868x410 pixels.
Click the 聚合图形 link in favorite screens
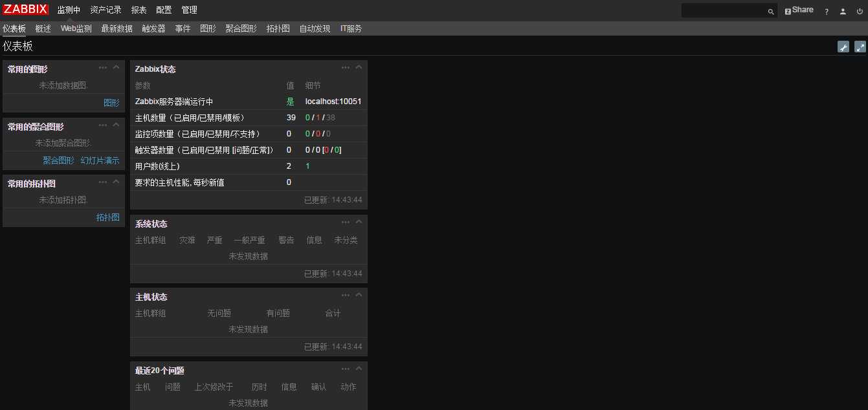click(x=59, y=160)
